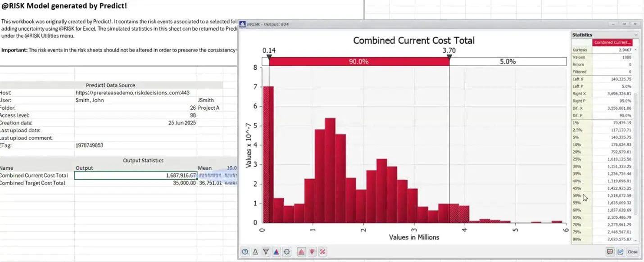644x262 pixels.
Task: Select the Combined Current column header
Action: coord(612,41)
